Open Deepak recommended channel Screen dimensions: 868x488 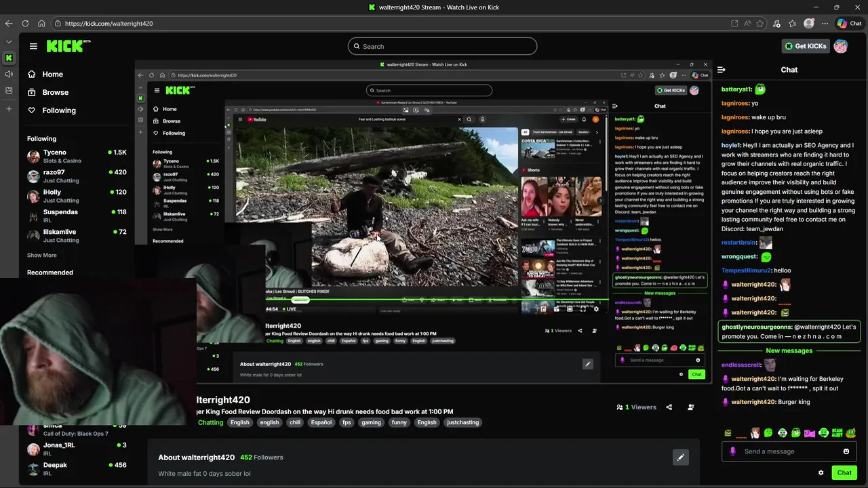[x=77, y=468]
